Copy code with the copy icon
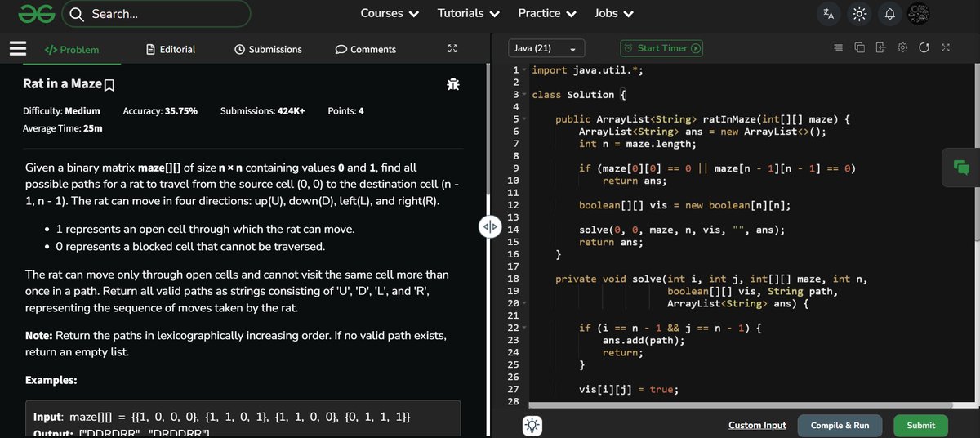The height and width of the screenshot is (438, 980). [x=859, y=48]
